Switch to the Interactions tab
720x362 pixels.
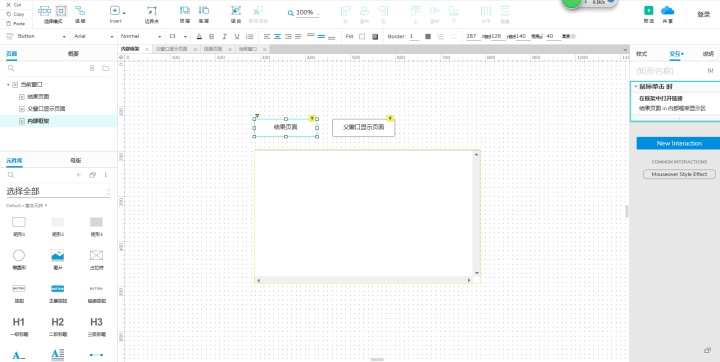point(675,54)
